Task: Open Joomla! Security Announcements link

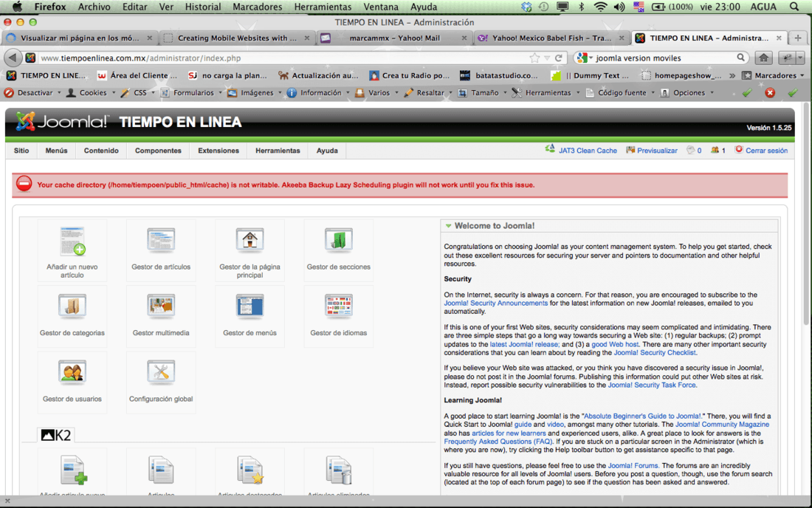Action: tap(495, 303)
